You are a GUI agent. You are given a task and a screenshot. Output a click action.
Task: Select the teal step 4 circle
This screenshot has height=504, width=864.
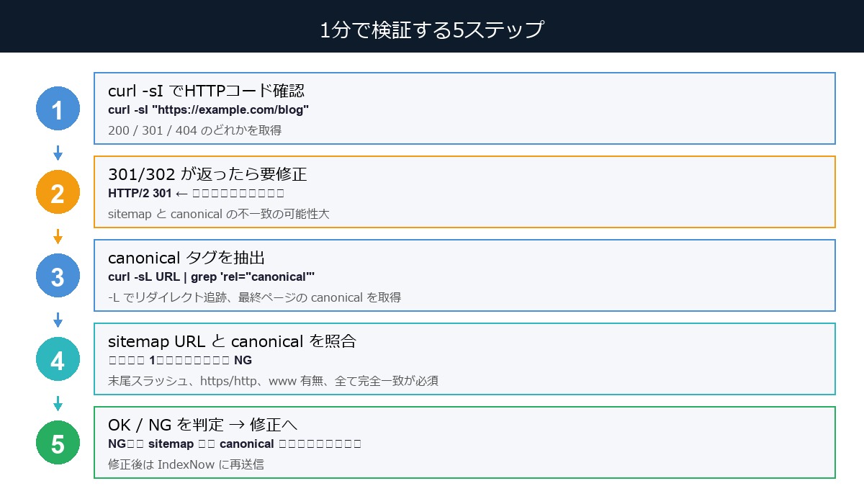[x=58, y=359]
